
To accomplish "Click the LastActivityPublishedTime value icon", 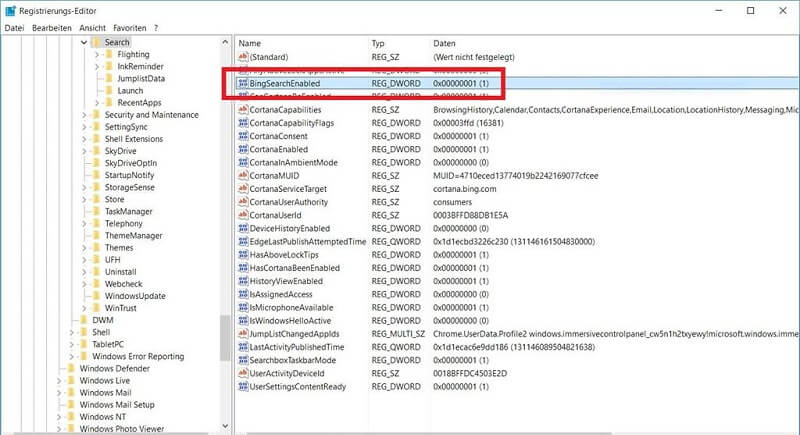I will point(243,347).
